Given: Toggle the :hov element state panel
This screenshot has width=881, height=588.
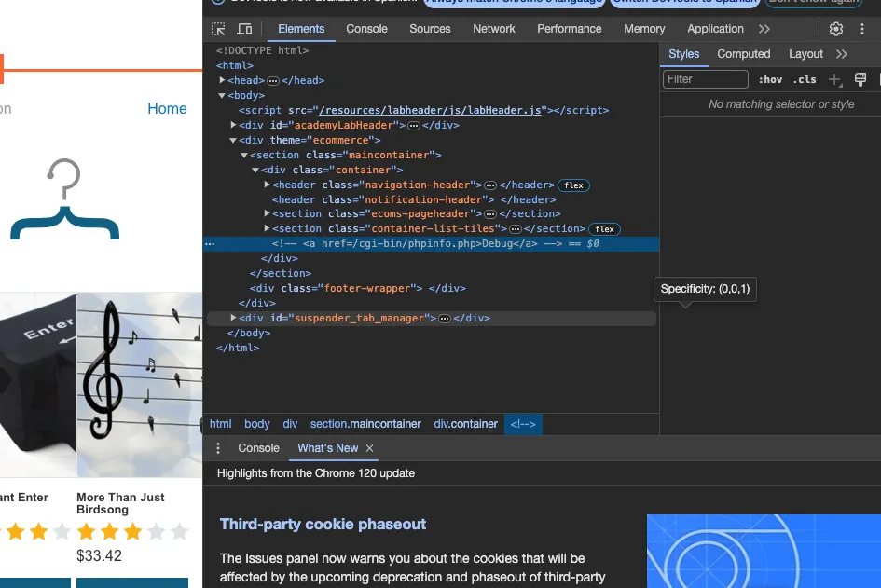Looking at the screenshot, I should click(x=770, y=80).
